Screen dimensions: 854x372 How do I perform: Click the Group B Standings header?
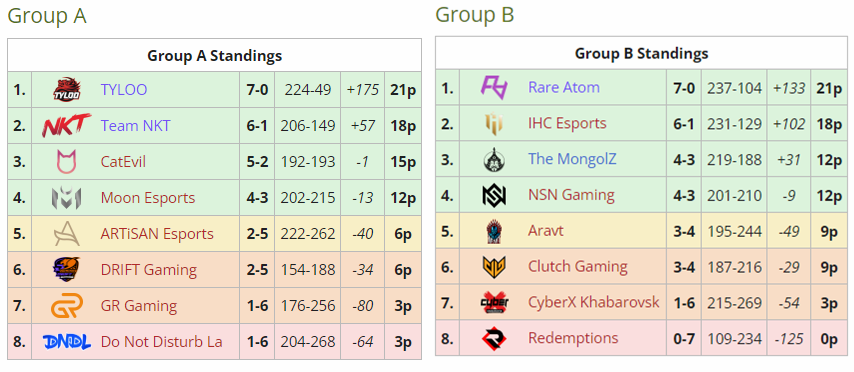click(642, 53)
